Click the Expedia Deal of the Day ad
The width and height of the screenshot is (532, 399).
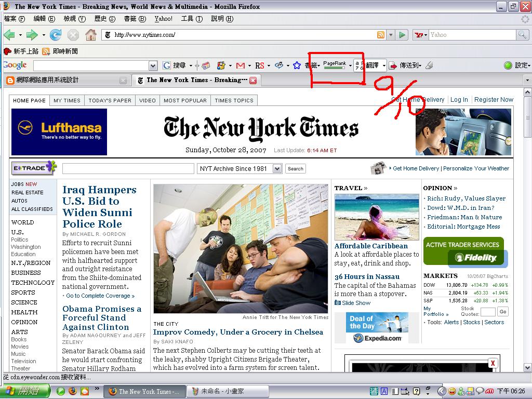tap(377, 328)
